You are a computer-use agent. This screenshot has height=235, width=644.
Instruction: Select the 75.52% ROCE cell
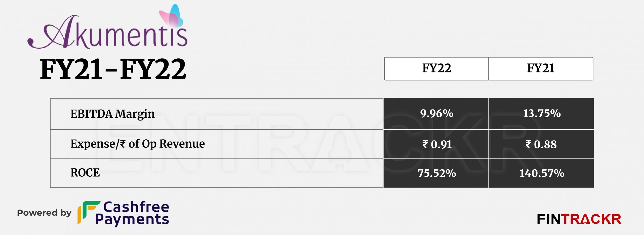(436, 173)
